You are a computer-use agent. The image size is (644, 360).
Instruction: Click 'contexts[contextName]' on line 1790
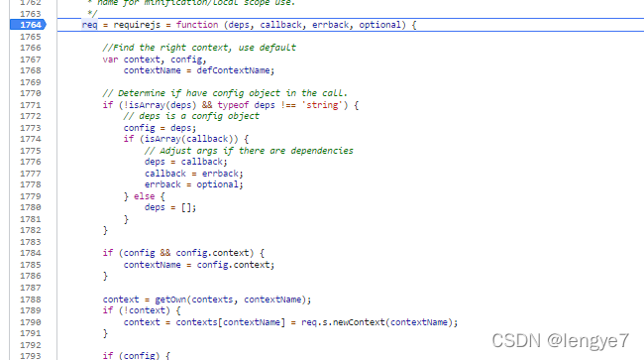pyautogui.click(x=231, y=322)
